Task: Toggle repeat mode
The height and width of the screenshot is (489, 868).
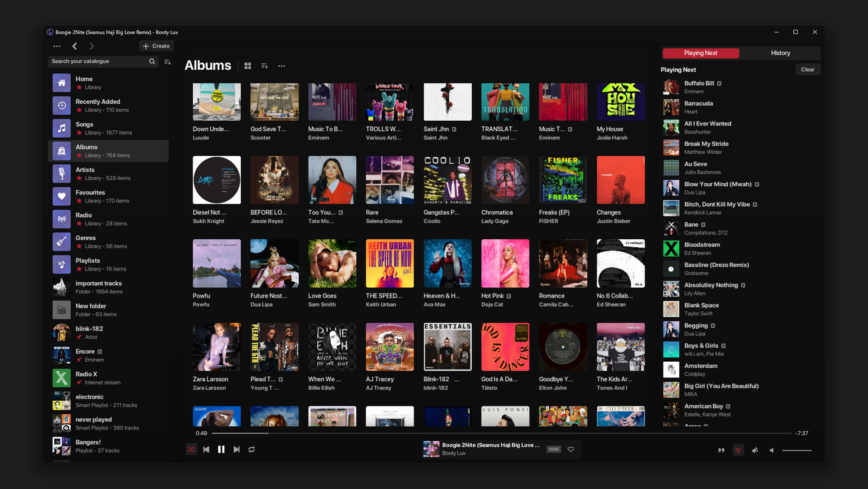Action: (x=252, y=449)
